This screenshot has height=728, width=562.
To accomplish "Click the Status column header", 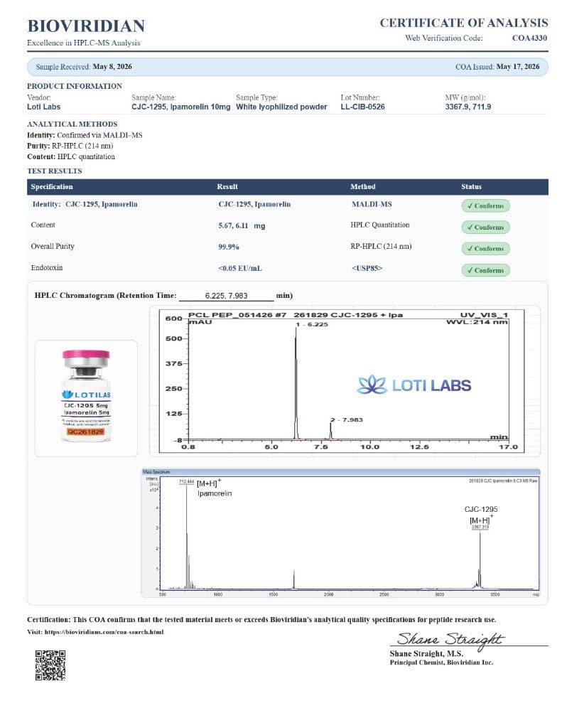I will (471, 187).
